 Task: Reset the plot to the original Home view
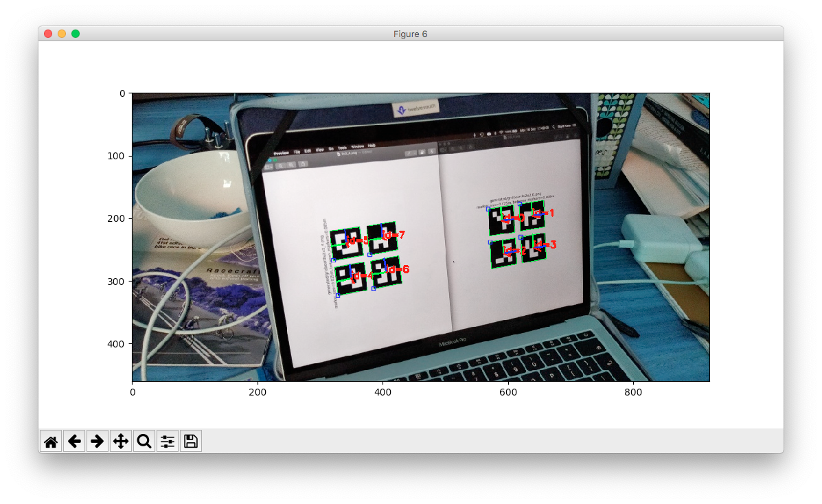click(51, 442)
